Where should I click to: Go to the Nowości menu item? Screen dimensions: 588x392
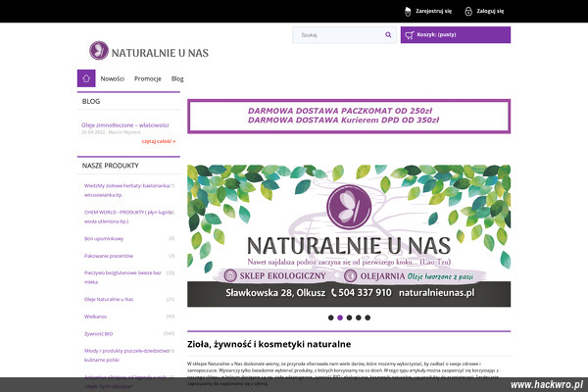[112, 78]
